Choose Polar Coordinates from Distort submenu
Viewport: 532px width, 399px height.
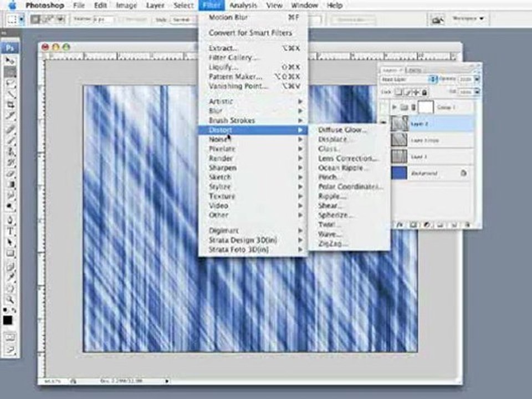coord(350,187)
